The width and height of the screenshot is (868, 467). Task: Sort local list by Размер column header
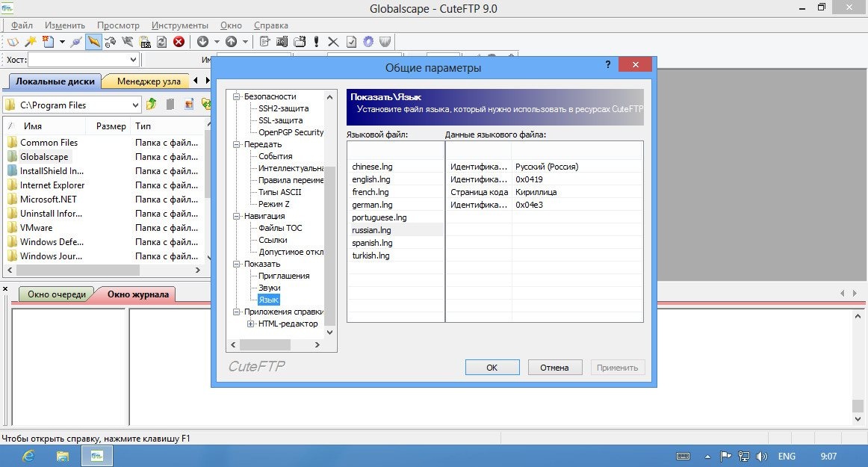click(x=111, y=126)
